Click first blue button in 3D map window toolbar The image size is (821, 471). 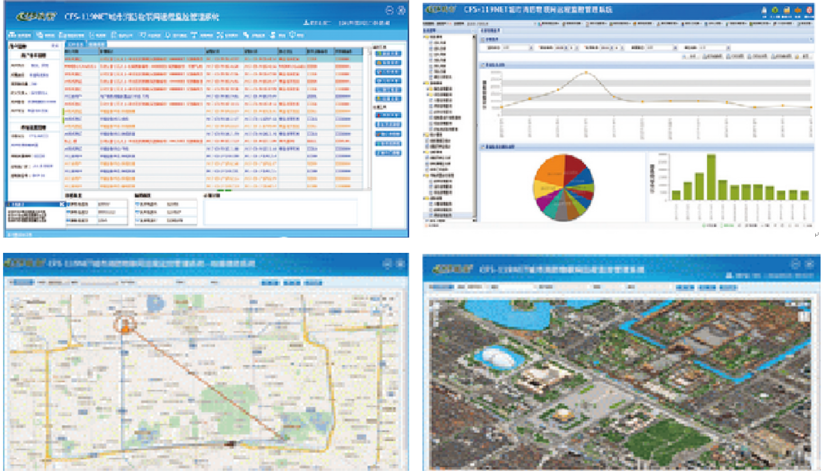click(685, 287)
